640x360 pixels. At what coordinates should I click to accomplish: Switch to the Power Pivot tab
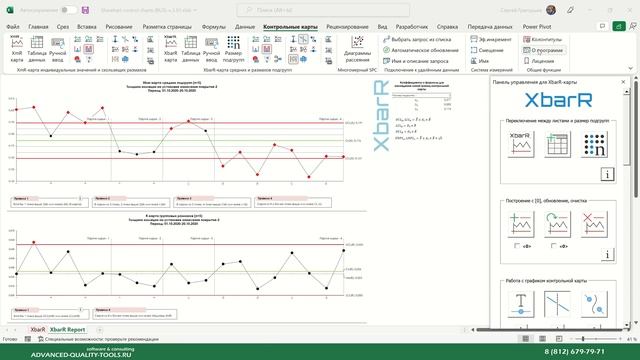[537, 27]
